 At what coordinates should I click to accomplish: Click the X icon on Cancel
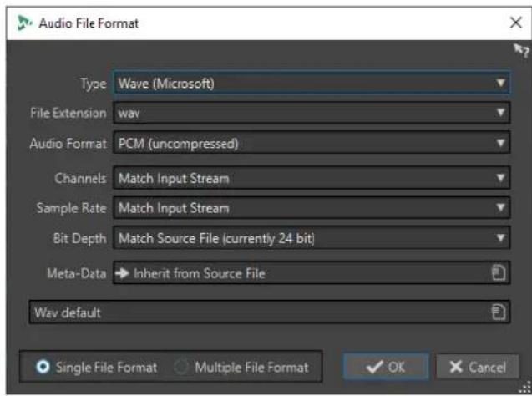pos(456,367)
